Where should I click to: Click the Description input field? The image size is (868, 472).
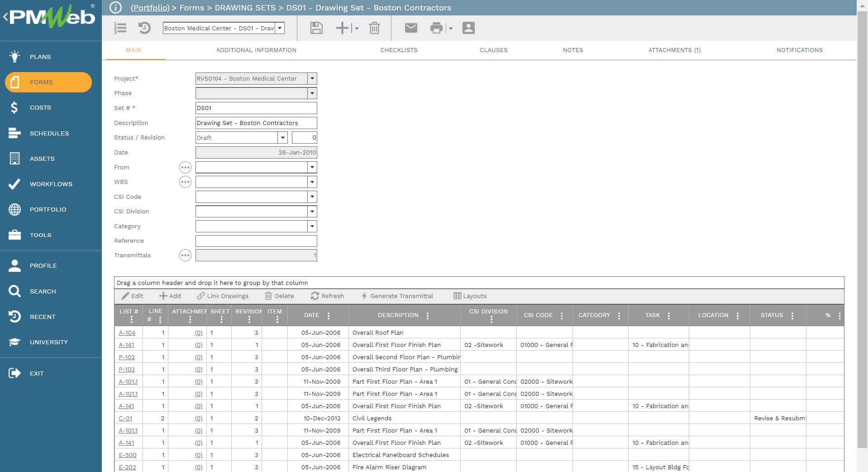coord(256,123)
